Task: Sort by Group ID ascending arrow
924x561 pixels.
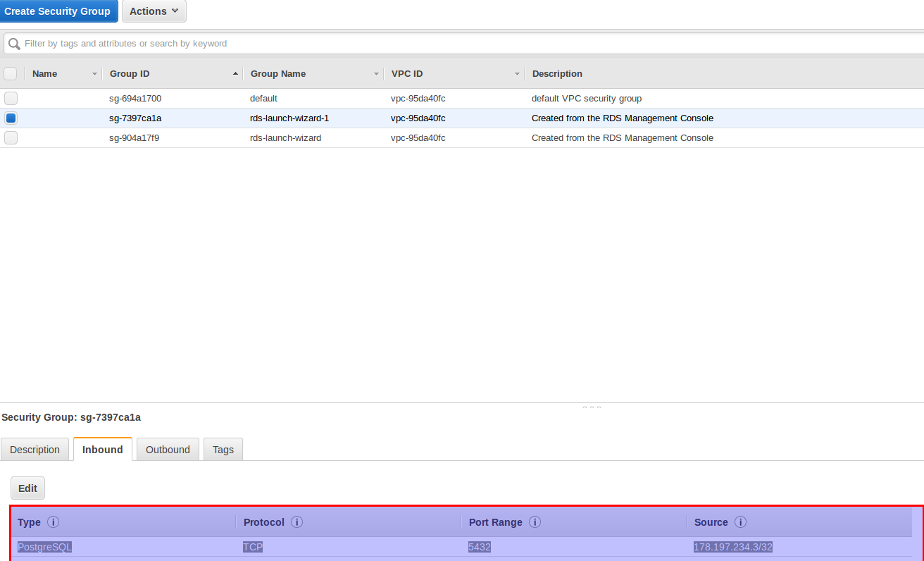Action: [x=235, y=74]
